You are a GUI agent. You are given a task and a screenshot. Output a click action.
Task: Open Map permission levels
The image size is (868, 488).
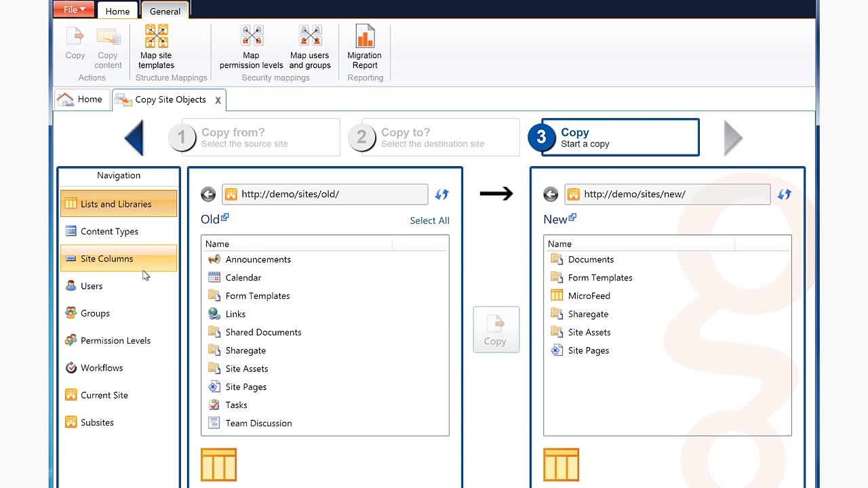coord(251,47)
